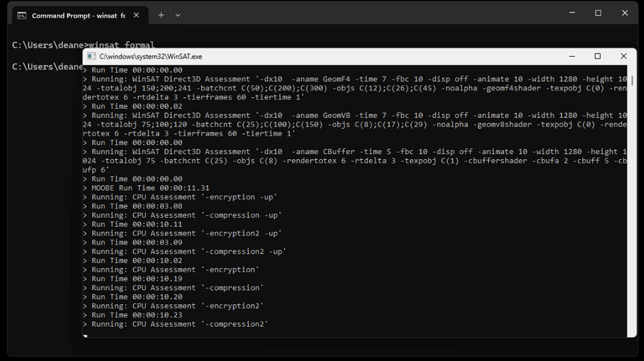Screen dimensions: 644x361
Task: Click the Command Prompt icon in the tab
Action: pyautogui.click(x=22, y=16)
